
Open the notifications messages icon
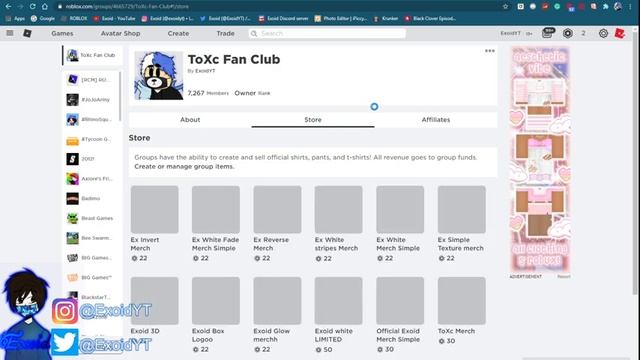(548, 33)
